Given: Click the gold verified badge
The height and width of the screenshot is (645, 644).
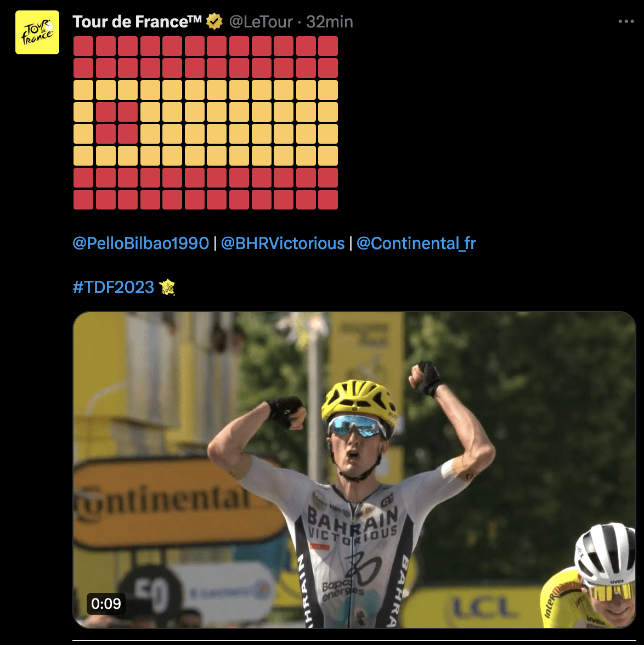Looking at the screenshot, I should click(214, 22).
